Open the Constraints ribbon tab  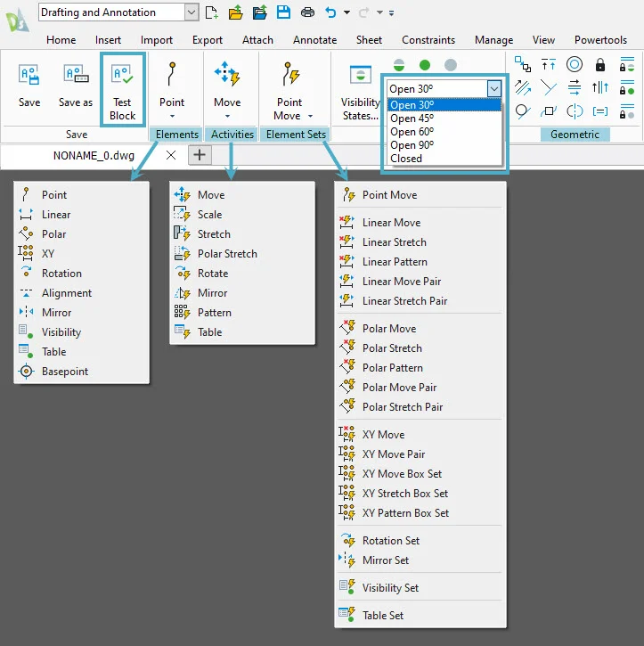[x=428, y=40]
